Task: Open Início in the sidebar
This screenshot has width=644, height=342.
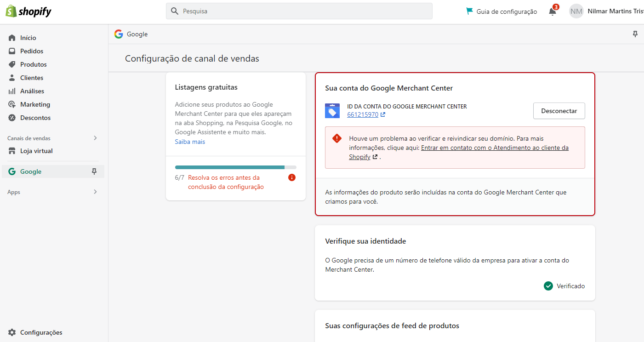Action: tap(28, 38)
